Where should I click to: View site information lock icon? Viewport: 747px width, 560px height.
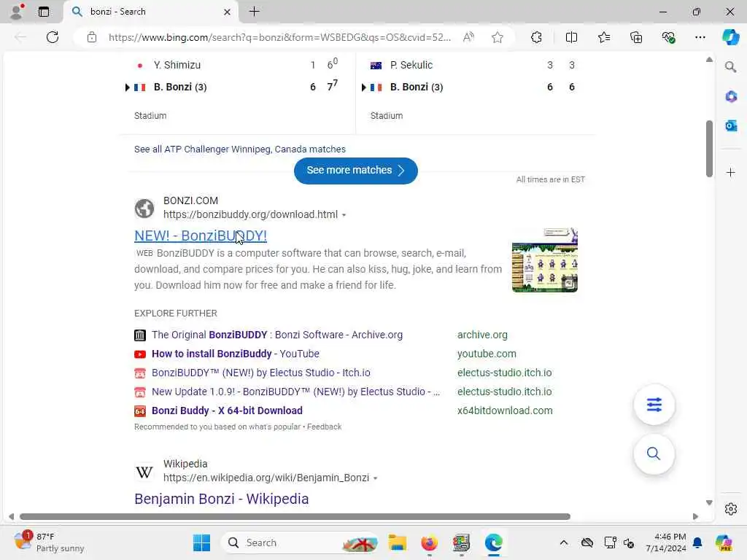[92, 37]
